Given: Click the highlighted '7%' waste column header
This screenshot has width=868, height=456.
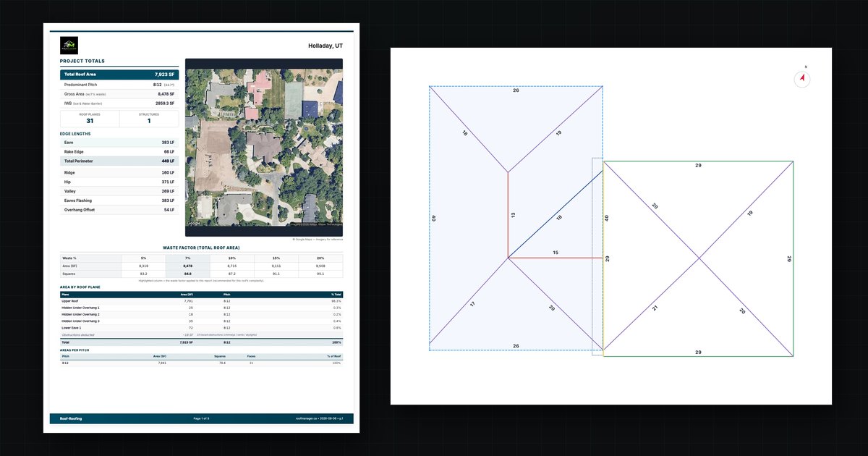Looking at the screenshot, I should 188,258.
